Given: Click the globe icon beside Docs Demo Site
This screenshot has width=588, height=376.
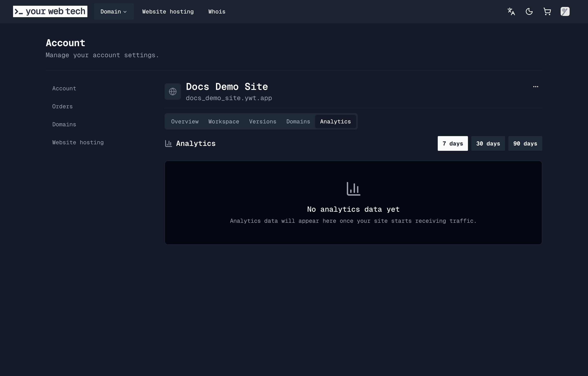Looking at the screenshot, I should (x=173, y=92).
